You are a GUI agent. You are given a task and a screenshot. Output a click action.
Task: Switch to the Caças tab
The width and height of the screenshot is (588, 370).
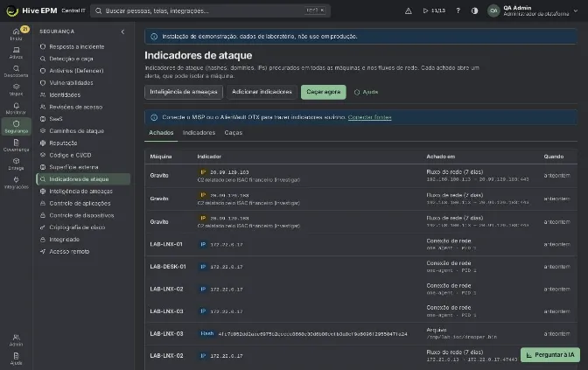pos(234,133)
